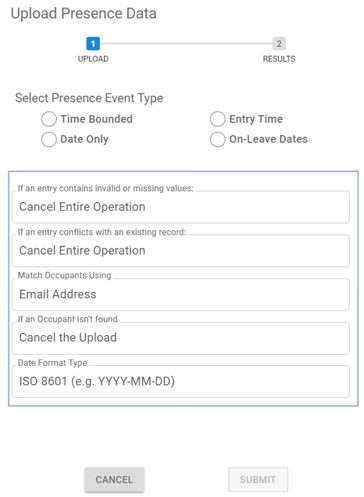Click the step 1 icon
364x497 pixels.
coord(93,44)
